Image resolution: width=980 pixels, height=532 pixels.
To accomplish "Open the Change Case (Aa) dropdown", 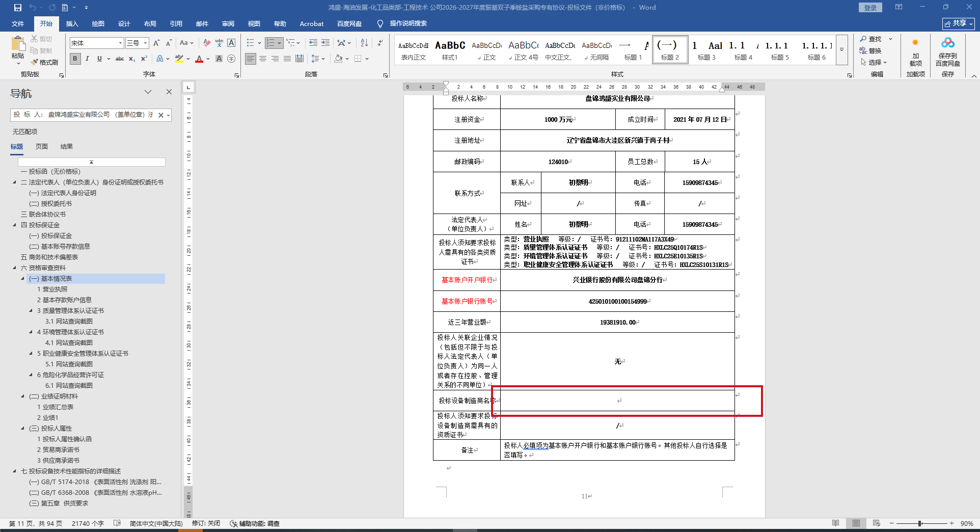I will point(186,43).
